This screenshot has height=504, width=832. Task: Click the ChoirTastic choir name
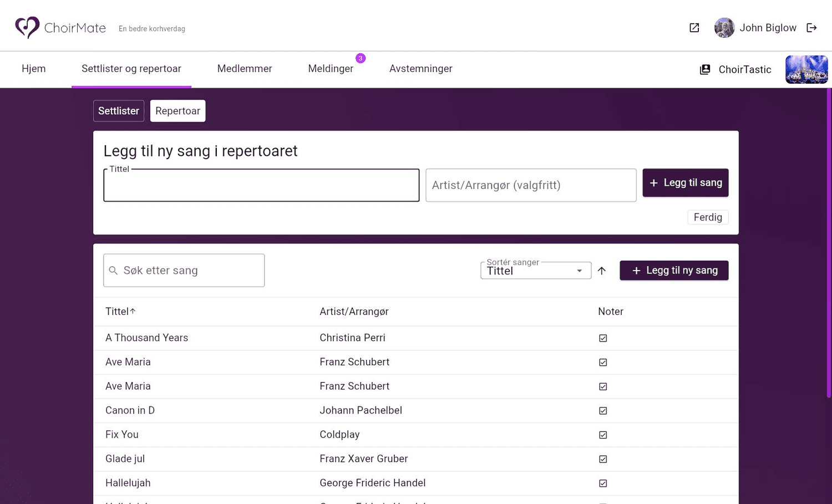tap(745, 69)
